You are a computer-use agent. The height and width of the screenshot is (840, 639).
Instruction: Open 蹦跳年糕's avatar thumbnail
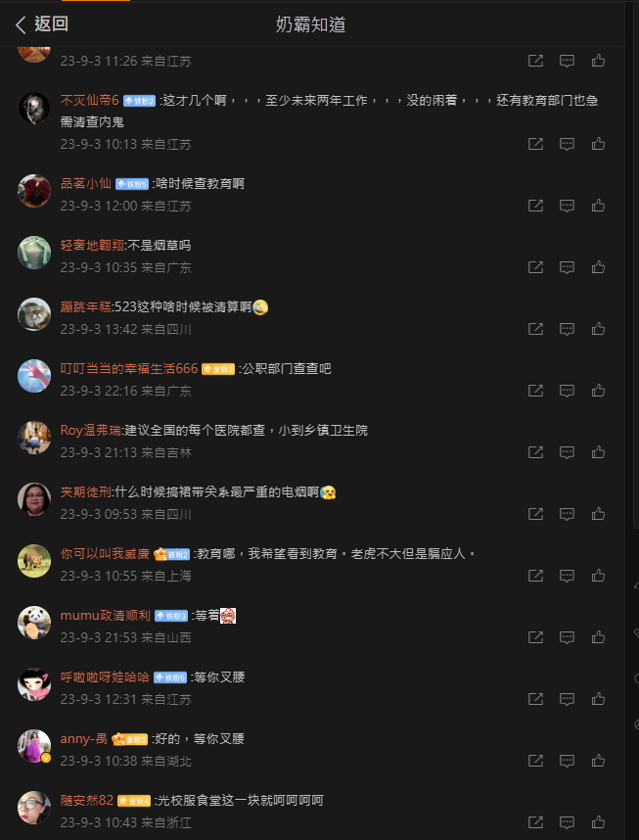34,314
